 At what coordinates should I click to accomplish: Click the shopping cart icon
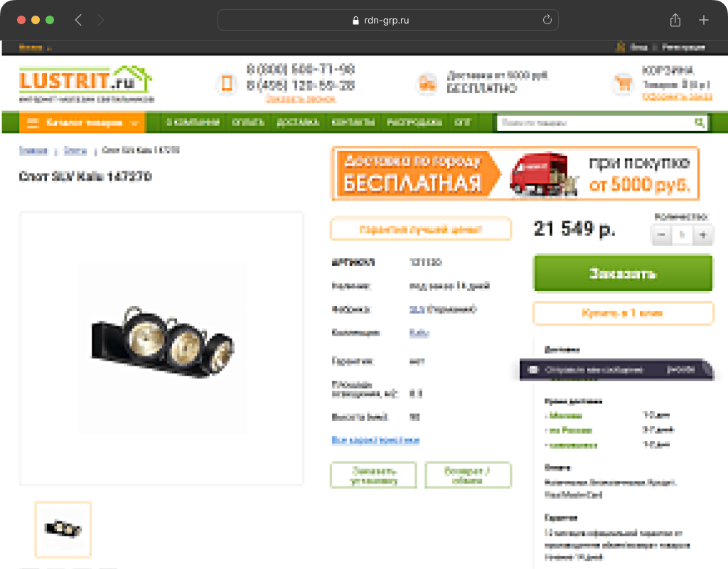click(x=623, y=84)
